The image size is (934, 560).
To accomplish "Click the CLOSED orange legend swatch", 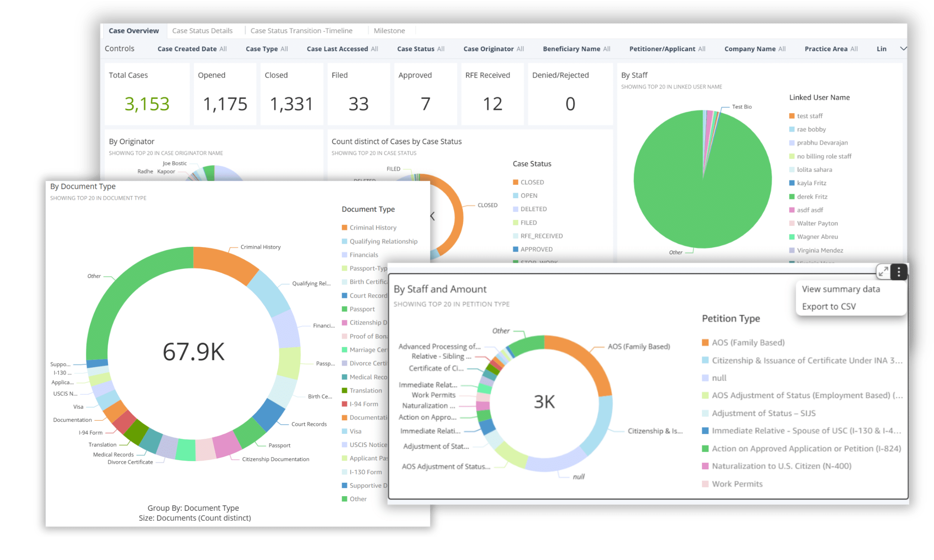I will 515,182.
